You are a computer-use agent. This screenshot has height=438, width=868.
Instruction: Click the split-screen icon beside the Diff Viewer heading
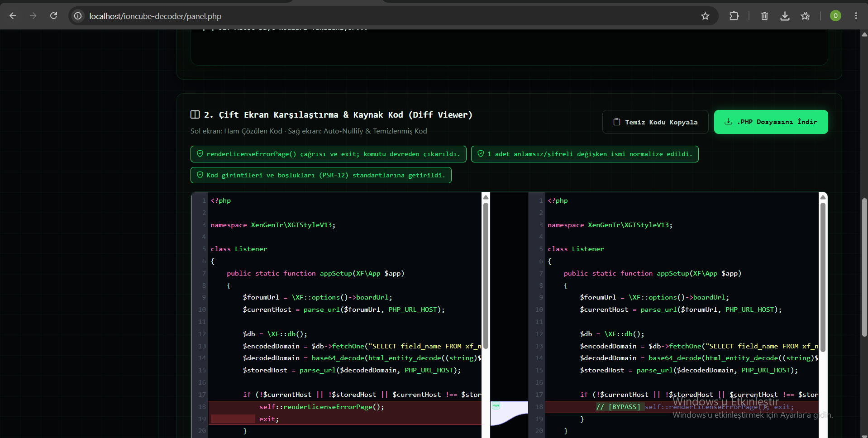click(x=195, y=114)
